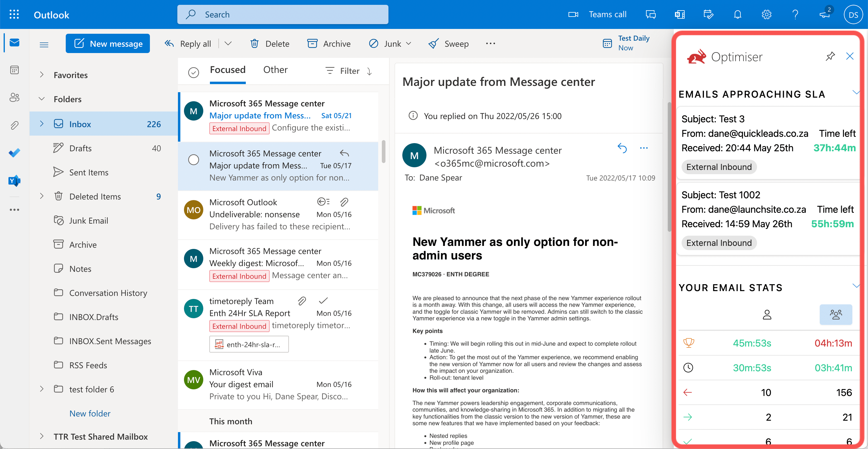The width and height of the screenshot is (868, 449).
Task: Open the app launcher grid
Action: (14, 14)
